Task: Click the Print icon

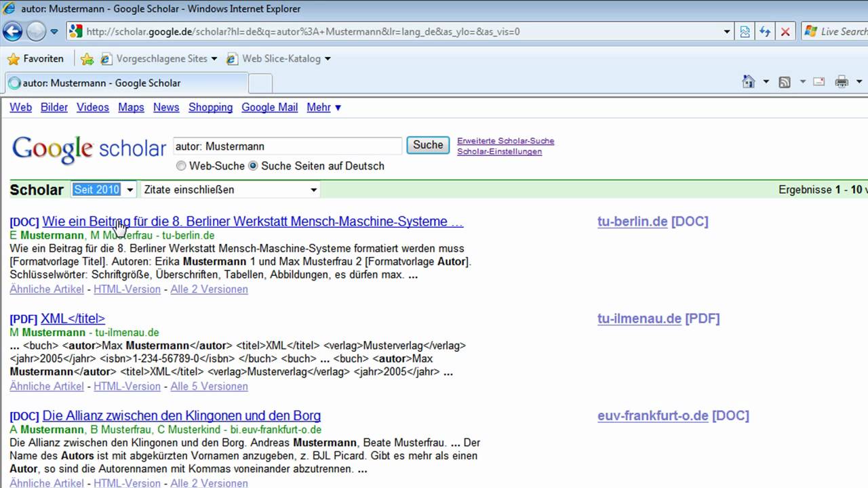Action: pos(842,82)
